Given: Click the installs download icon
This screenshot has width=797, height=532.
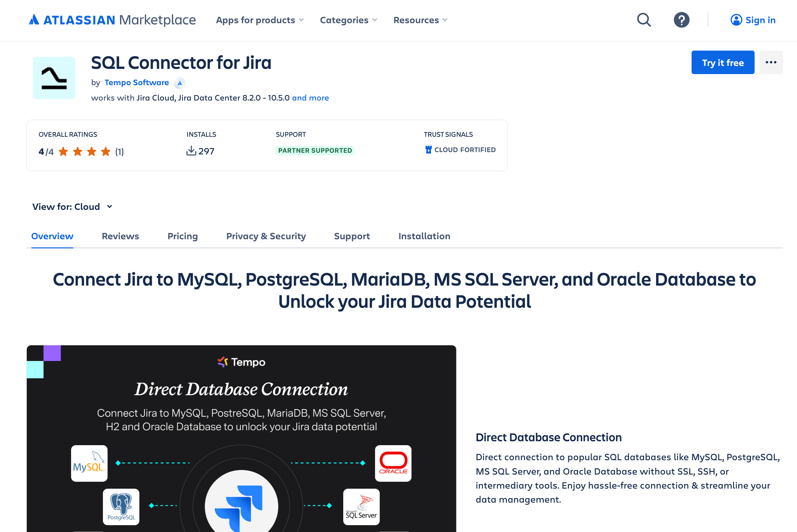Looking at the screenshot, I should pyautogui.click(x=192, y=151).
